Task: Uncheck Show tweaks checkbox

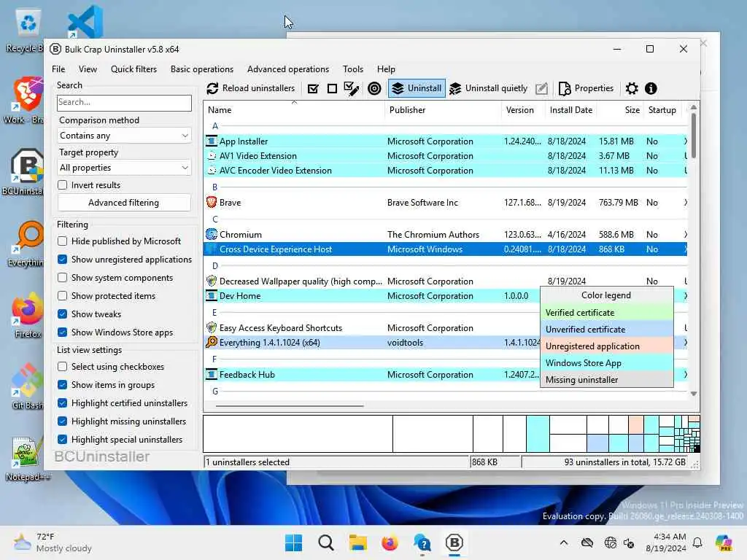Action: [x=63, y=314]
